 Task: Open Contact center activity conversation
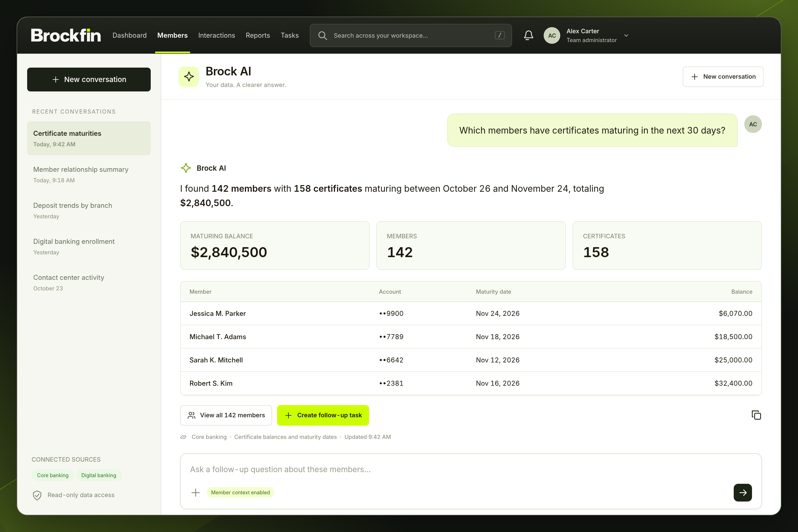89,282
